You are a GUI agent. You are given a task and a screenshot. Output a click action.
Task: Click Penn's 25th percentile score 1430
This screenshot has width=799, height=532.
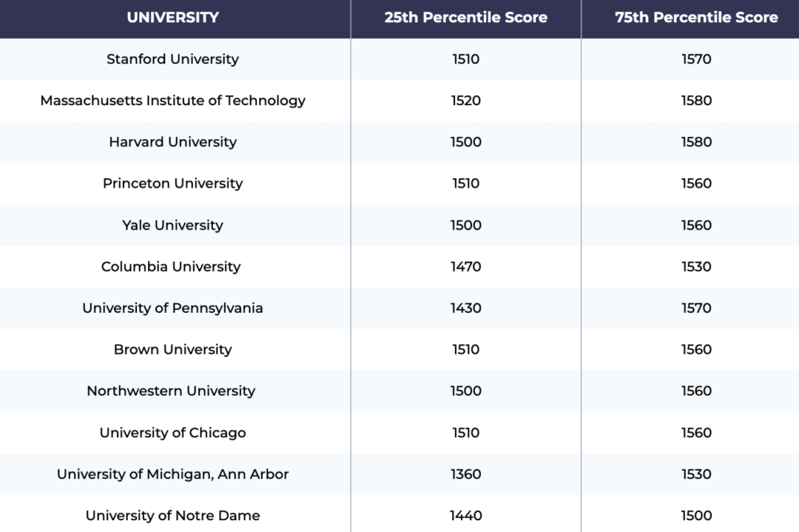pos(466,308)
